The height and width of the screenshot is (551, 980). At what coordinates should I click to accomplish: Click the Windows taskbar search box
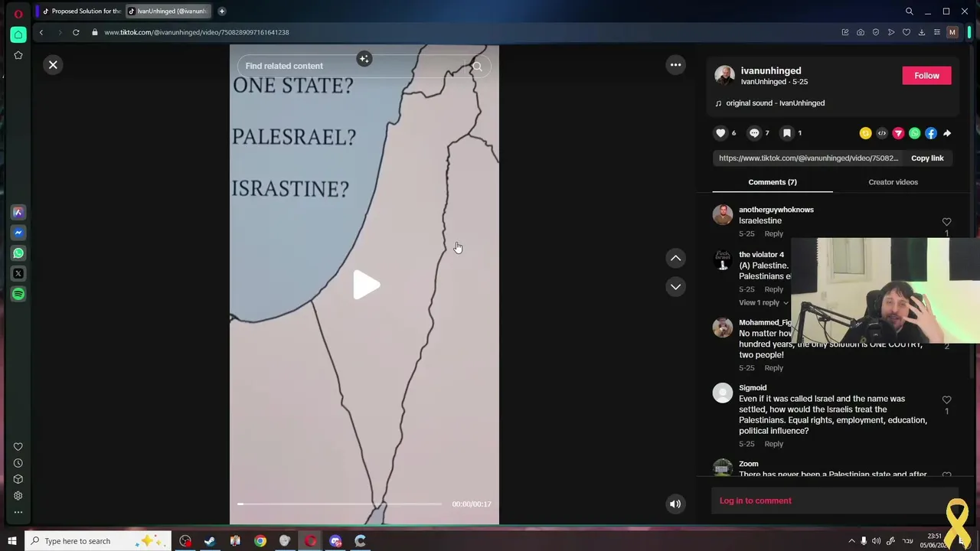[98, 541]
